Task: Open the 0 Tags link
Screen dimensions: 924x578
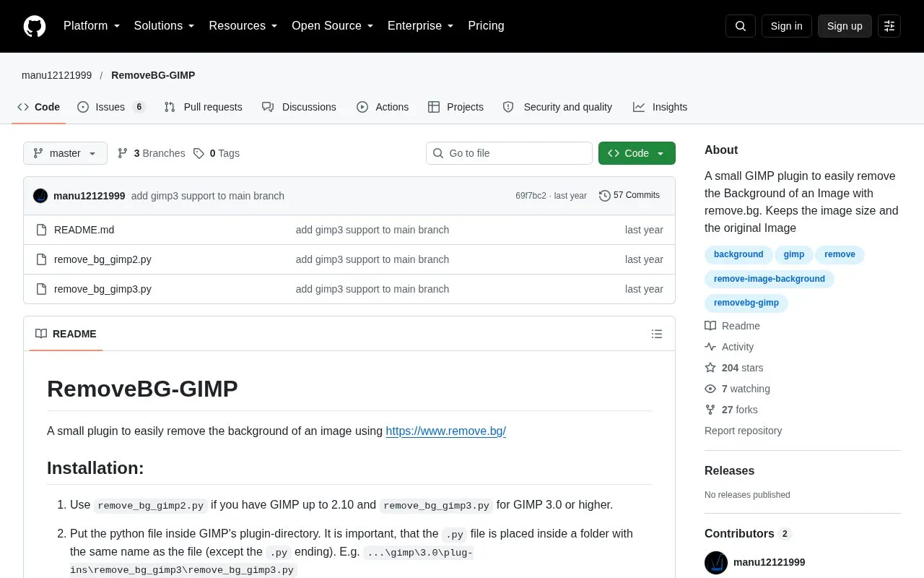Action: (216, 153)
